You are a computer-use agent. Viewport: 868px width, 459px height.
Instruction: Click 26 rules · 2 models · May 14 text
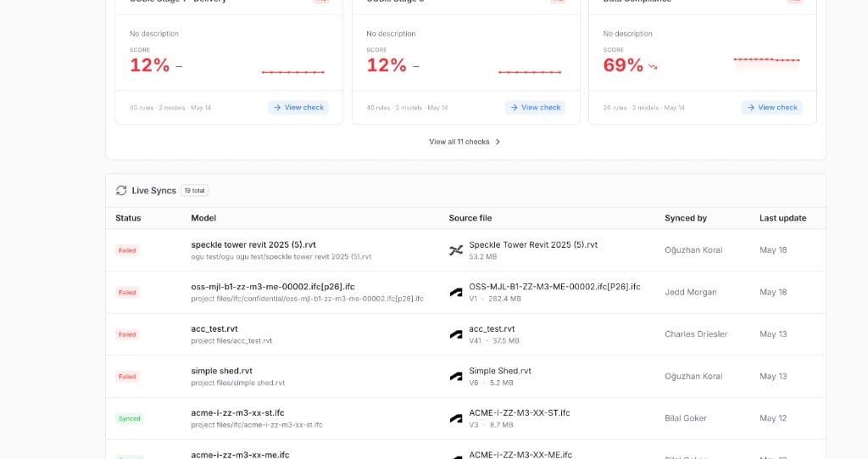pos(644,108)
